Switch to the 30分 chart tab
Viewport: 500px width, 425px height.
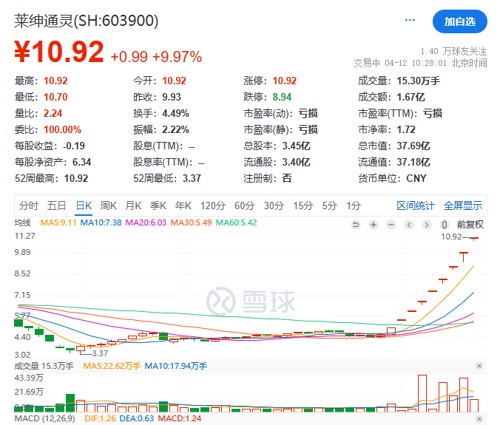(274, 206)
